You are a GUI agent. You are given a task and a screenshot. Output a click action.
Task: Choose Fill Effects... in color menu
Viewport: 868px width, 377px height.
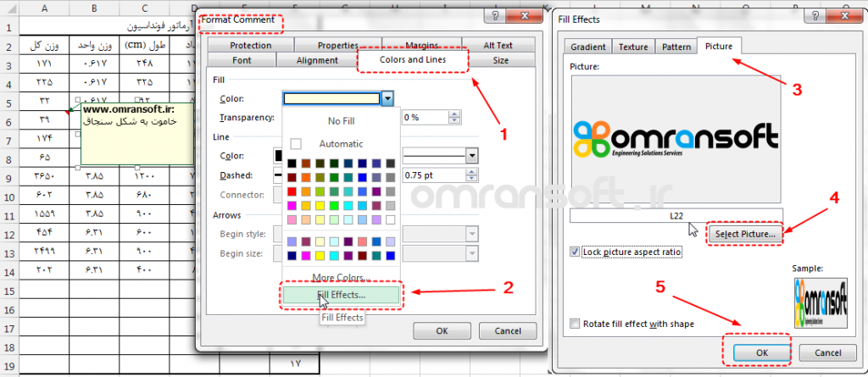pyautogui.click(x=341, y=295)
